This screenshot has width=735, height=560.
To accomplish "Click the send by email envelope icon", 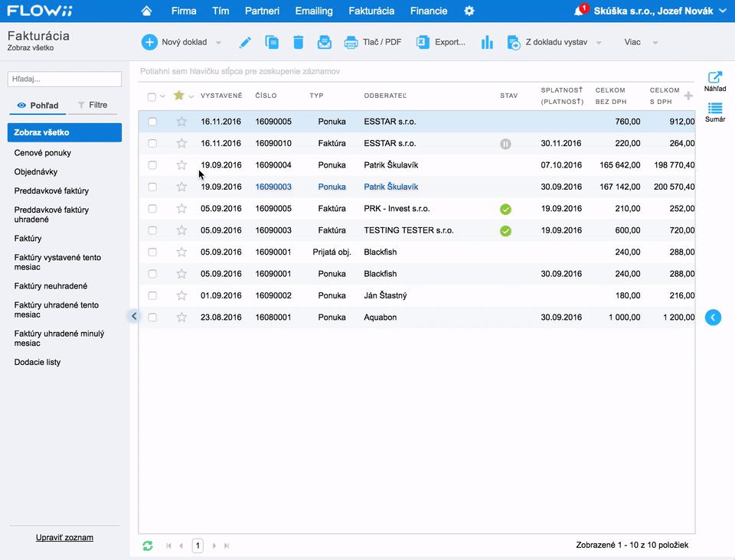I will (x=325, y=42).
